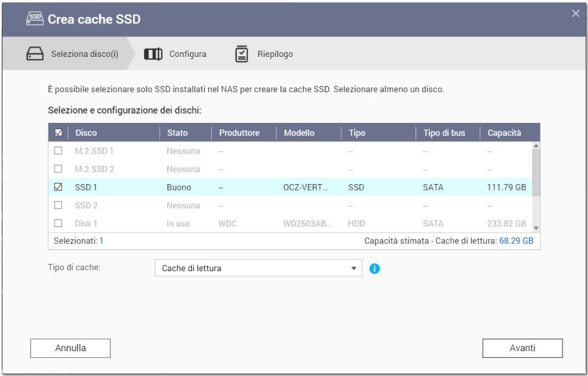Click the SSD icon in the title bar
The image size is (588, 376).
pyautogui.click(x=34, y=19)
